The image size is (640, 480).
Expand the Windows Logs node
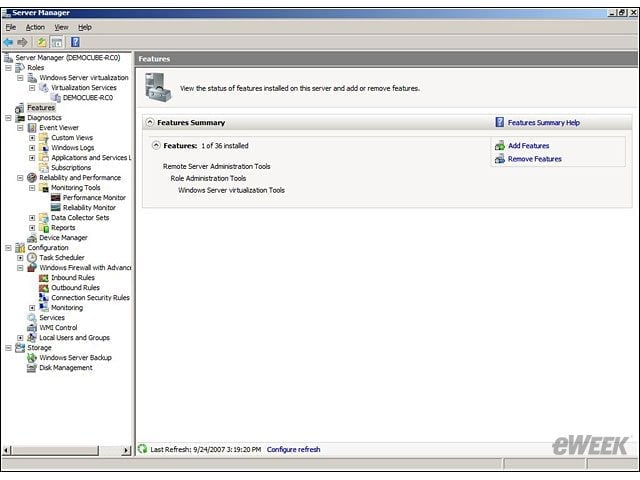pyautogui.click(x=32, y=148)
